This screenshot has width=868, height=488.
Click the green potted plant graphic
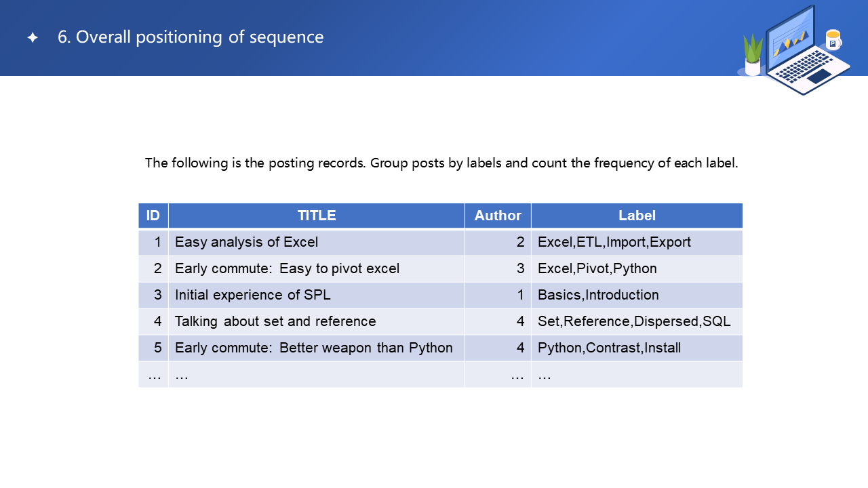pyautogui.click(x=753, y=54)
